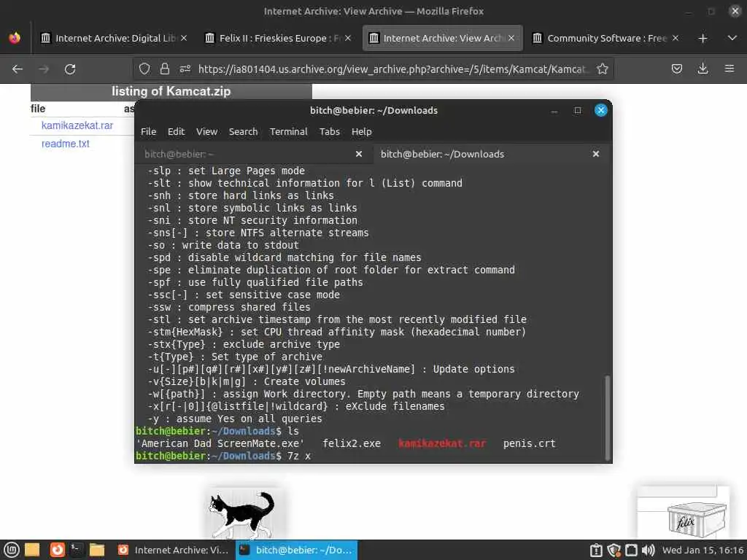The image size is (747, 560).
Task: Open the Firefox downloads arrow icon
Action: (x=703, y=69)
